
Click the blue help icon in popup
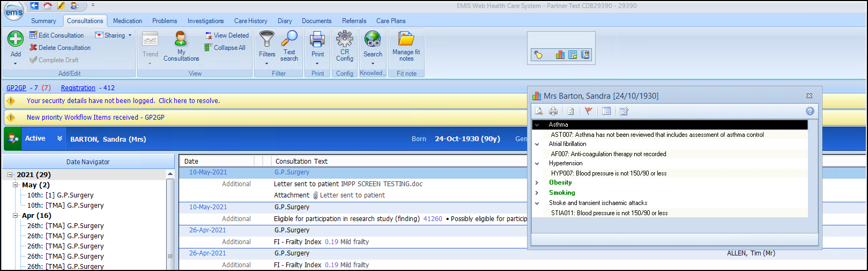[x=810, y=111]
